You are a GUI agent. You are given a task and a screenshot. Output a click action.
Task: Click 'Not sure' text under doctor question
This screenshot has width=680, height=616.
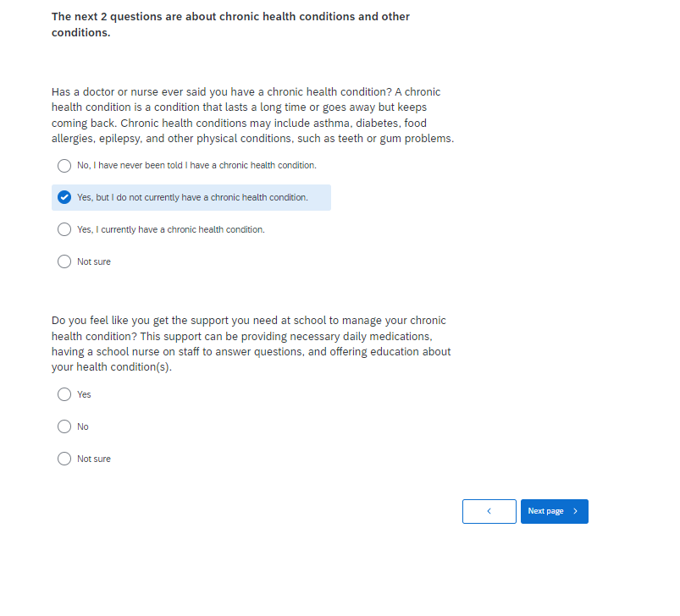(94, 261)
